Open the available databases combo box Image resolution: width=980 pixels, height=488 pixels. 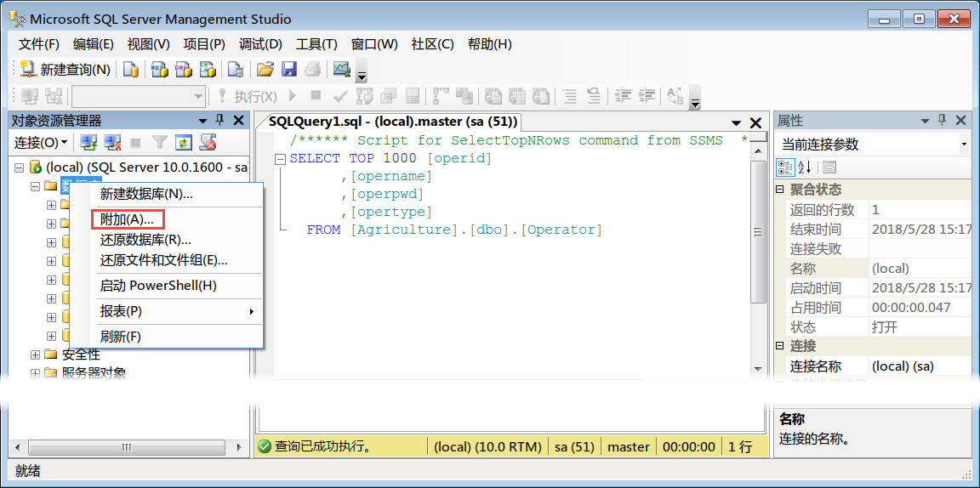[139, 96]
